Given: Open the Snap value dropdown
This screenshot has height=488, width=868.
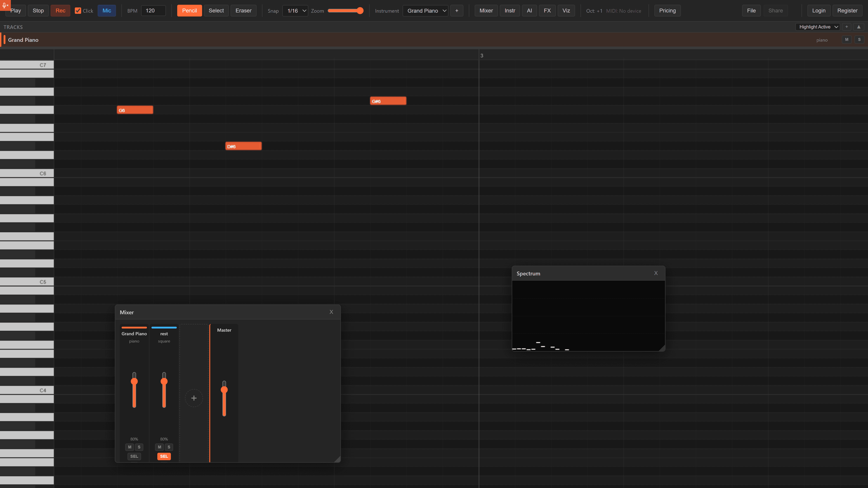Looking at the screenshot, I should click(x=295, y=10).
